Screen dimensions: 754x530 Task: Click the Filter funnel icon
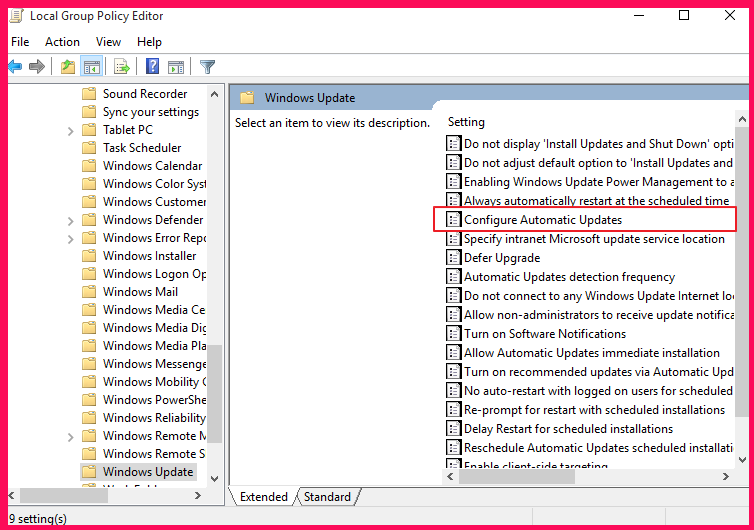click(207, 67)
